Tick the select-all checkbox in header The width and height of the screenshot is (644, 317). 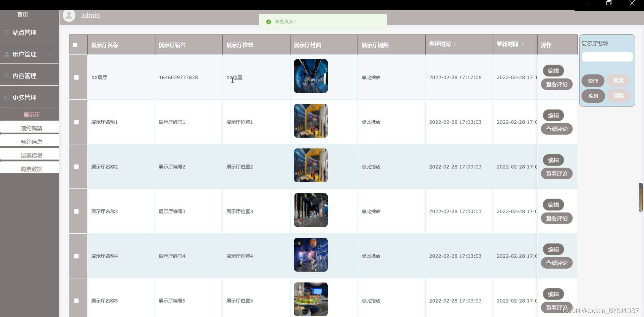coord(75,45)
